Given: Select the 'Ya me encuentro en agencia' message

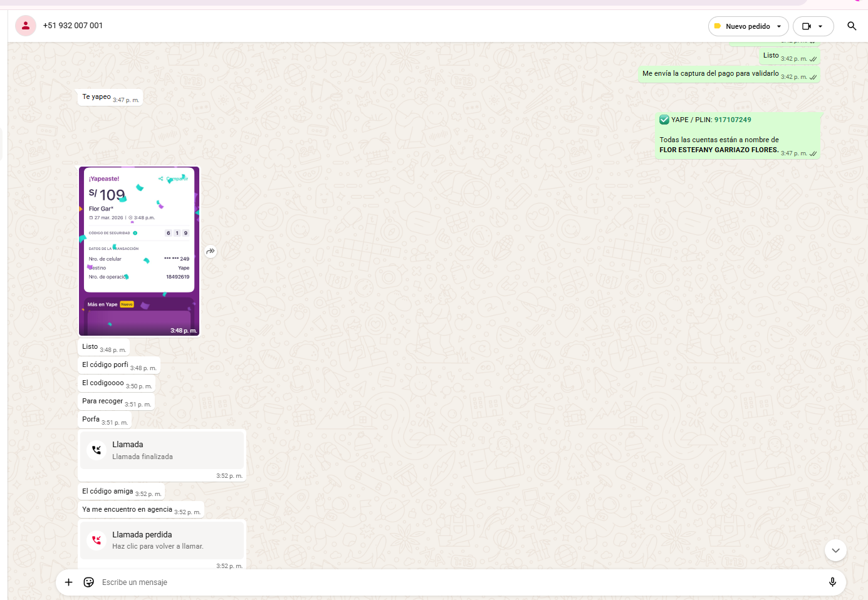Looking at the screenshot, I should pos(127,509).
